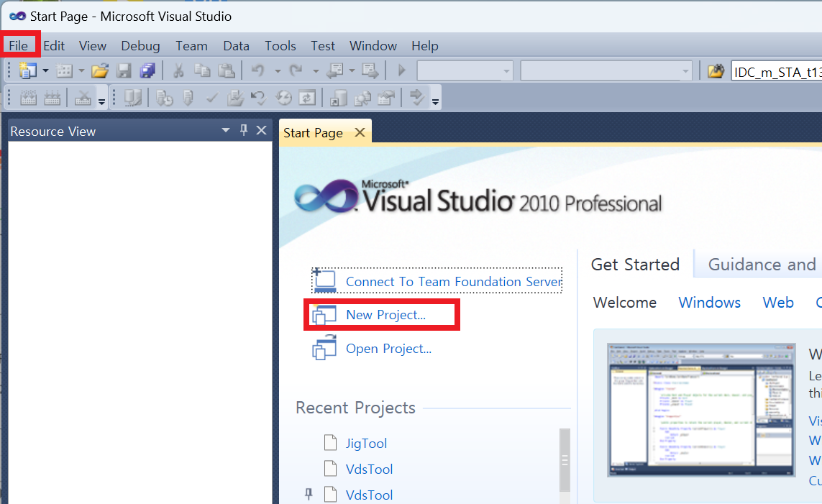This screenshot has height=504, width=822.
Task: Click the Save floppy disk icon
Action: (x=124, y=70)
